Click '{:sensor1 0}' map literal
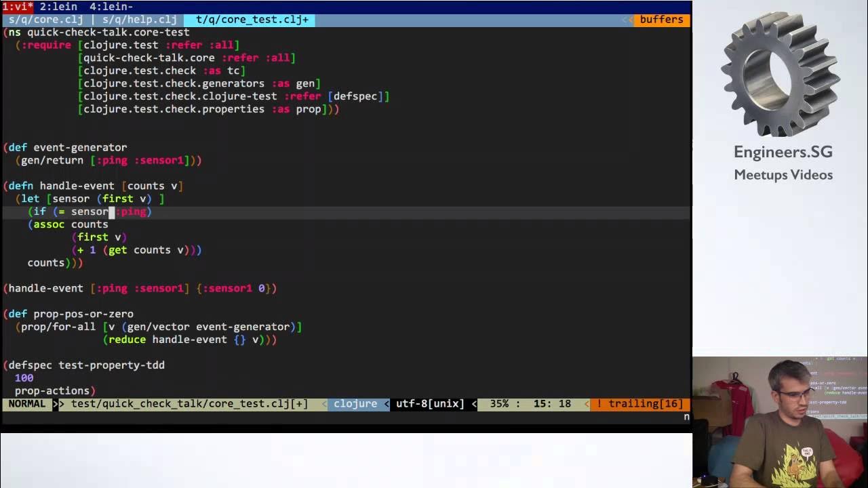 point(233,289)
